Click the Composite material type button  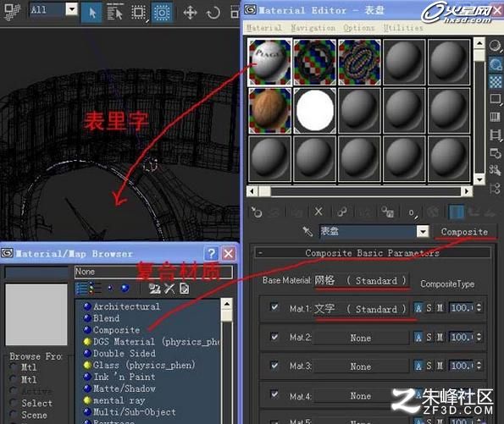coord(464,232)
